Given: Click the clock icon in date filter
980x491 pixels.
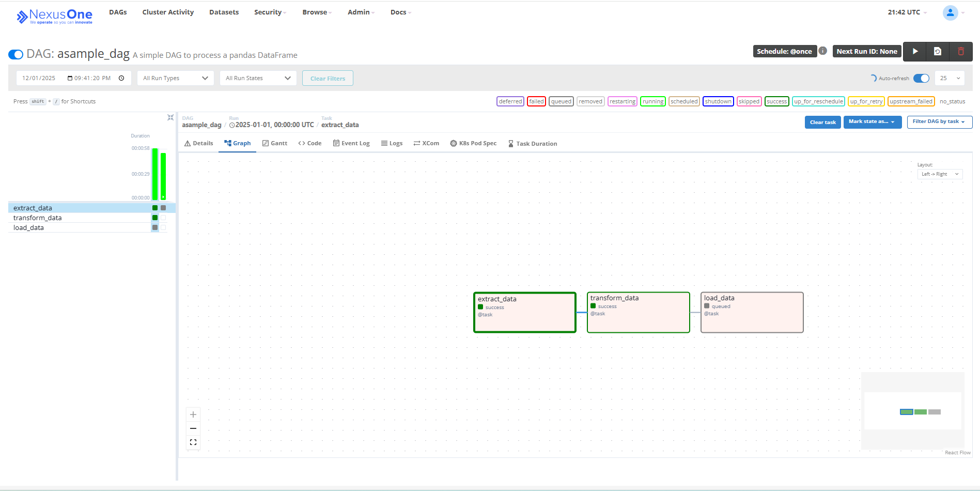Looking at the screenshot, I should [x=121, y=78].
